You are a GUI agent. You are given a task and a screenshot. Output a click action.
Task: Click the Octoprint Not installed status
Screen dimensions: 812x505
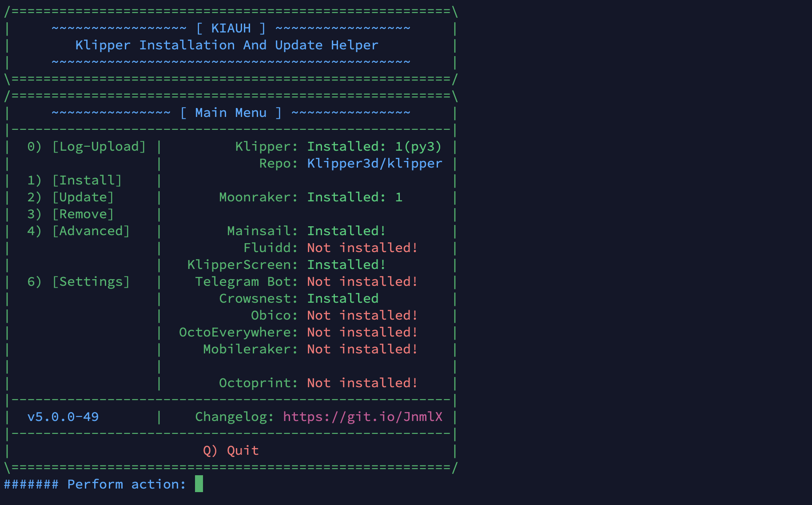tap(362, 383)
